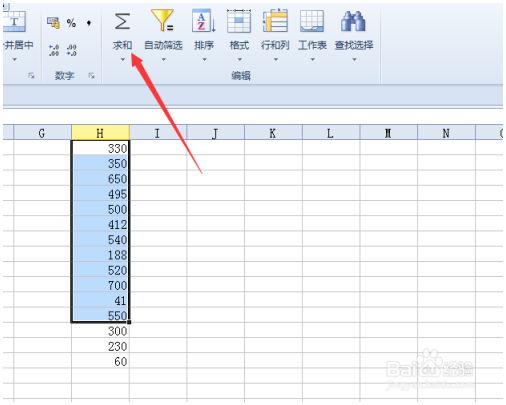Expand the dropdown arrow under 排序

(204, 59)
